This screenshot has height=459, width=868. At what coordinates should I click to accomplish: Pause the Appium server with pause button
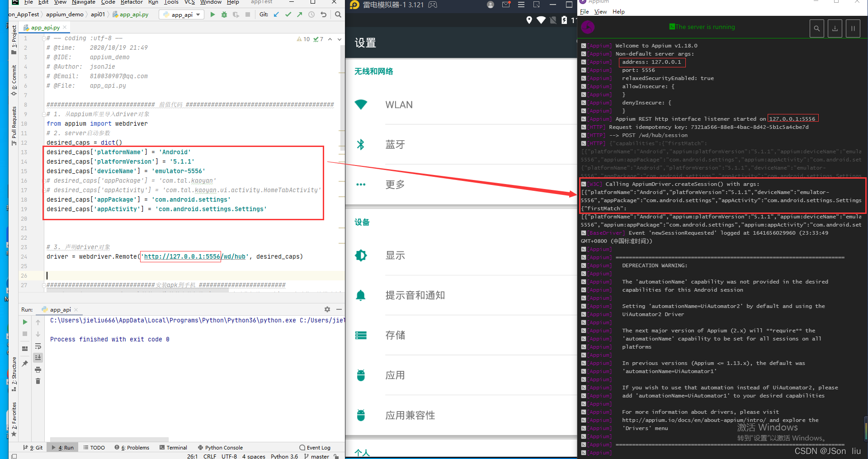tap(853, 28)
